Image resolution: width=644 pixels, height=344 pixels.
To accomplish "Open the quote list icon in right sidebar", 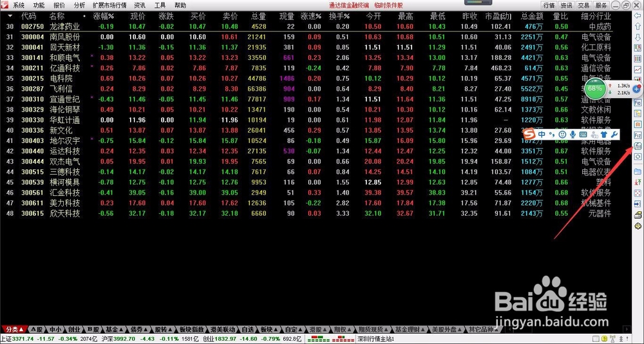I will (638, 48).
